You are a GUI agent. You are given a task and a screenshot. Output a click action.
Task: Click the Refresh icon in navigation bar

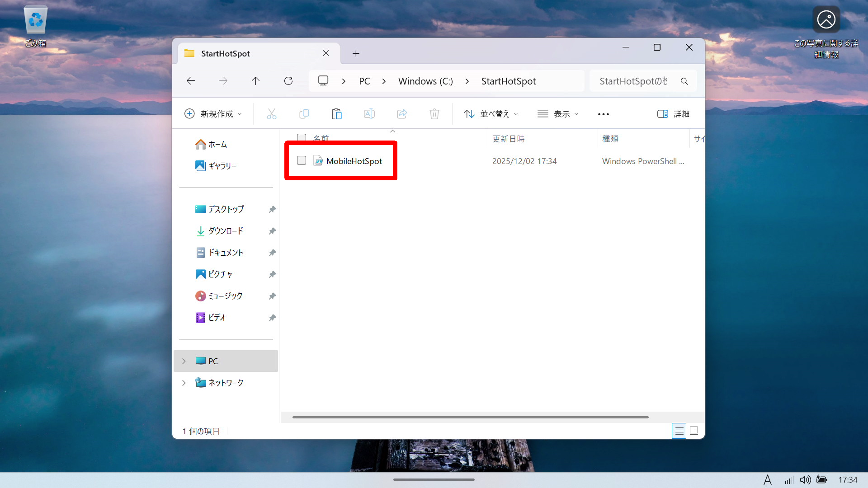click(288, 81)
